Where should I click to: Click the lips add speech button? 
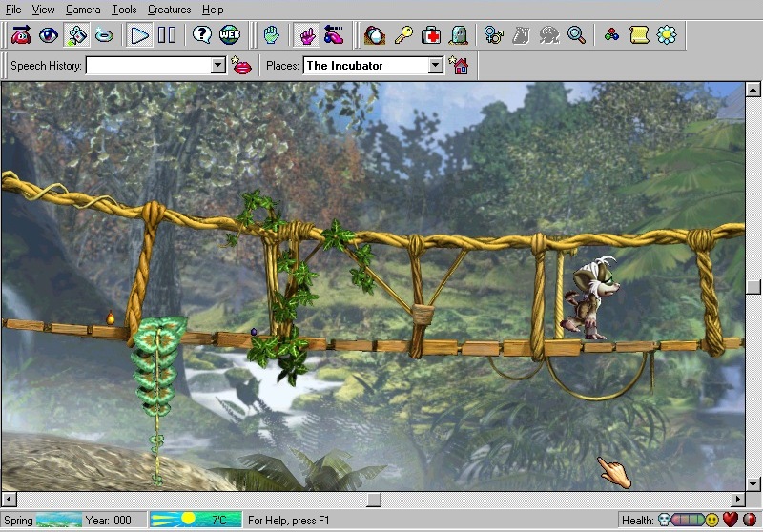point(242,66)
